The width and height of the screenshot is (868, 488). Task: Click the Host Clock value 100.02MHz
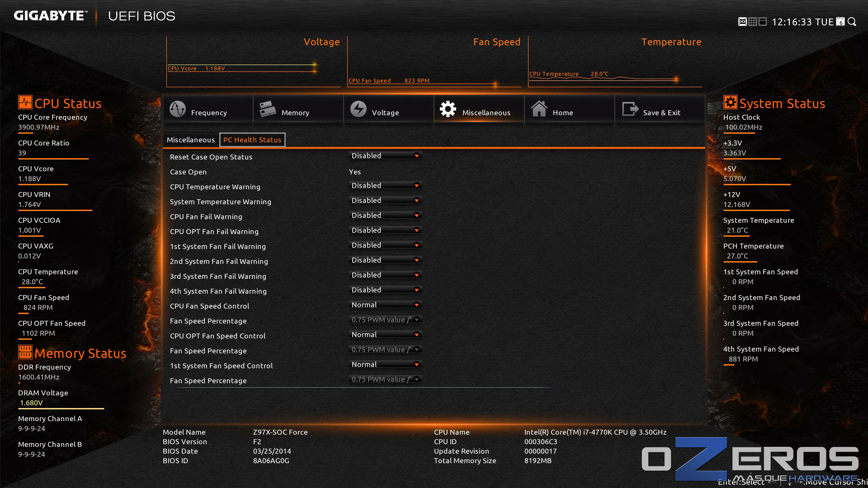pyautogui.click(x=744, y=127)
